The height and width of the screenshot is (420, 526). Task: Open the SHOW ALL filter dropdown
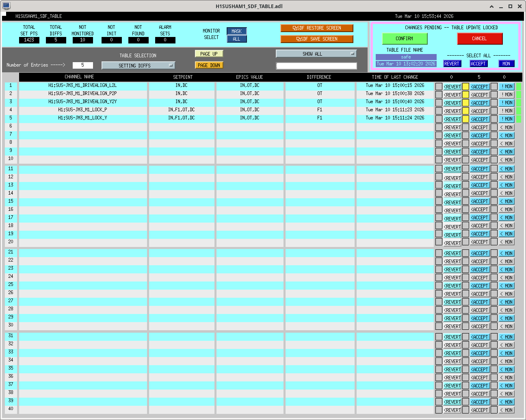(x=316, y=54)
